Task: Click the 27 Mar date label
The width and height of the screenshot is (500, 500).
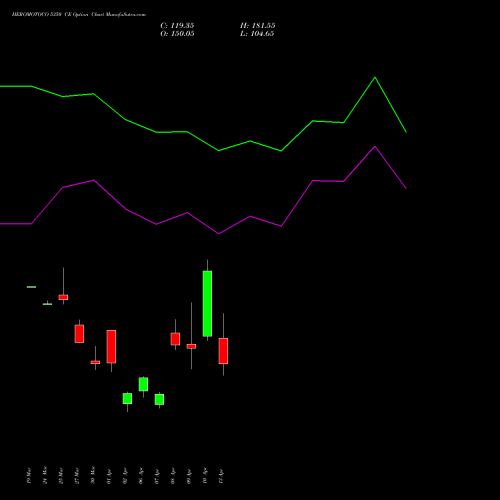Action: point(77,475)
